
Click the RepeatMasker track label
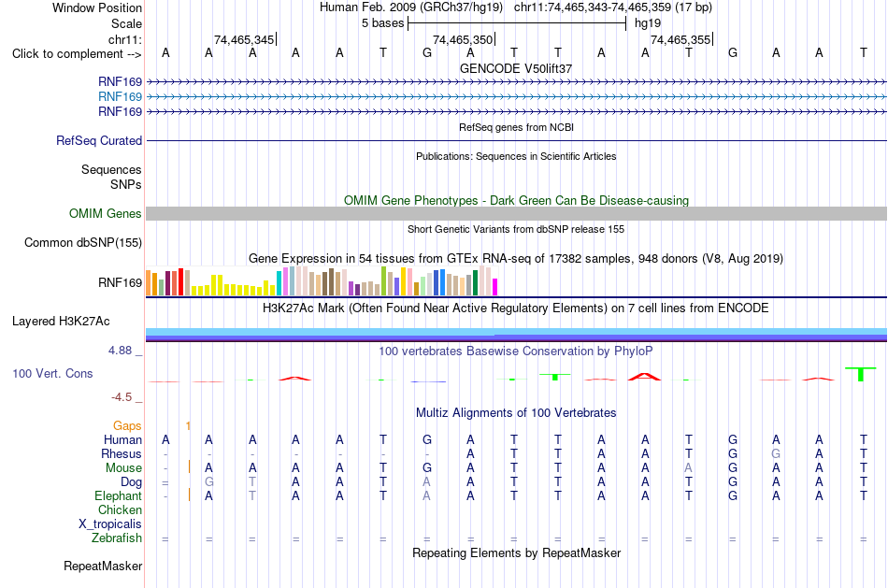pos(103,566)
